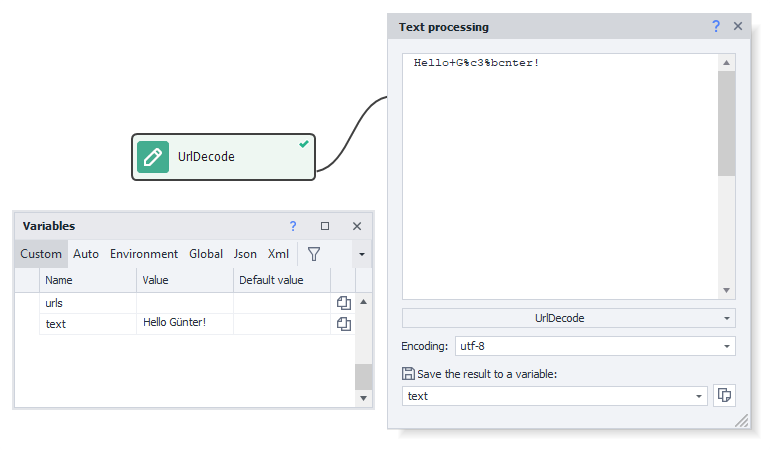770x450 pixels.
Task: Click variable picker icon beside result field
Action: pos(724,396)
